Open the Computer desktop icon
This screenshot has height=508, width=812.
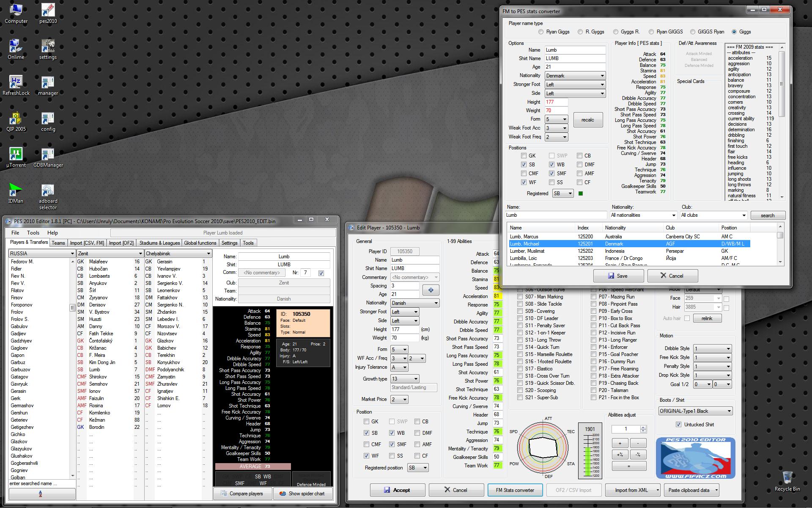coord(16,14)
